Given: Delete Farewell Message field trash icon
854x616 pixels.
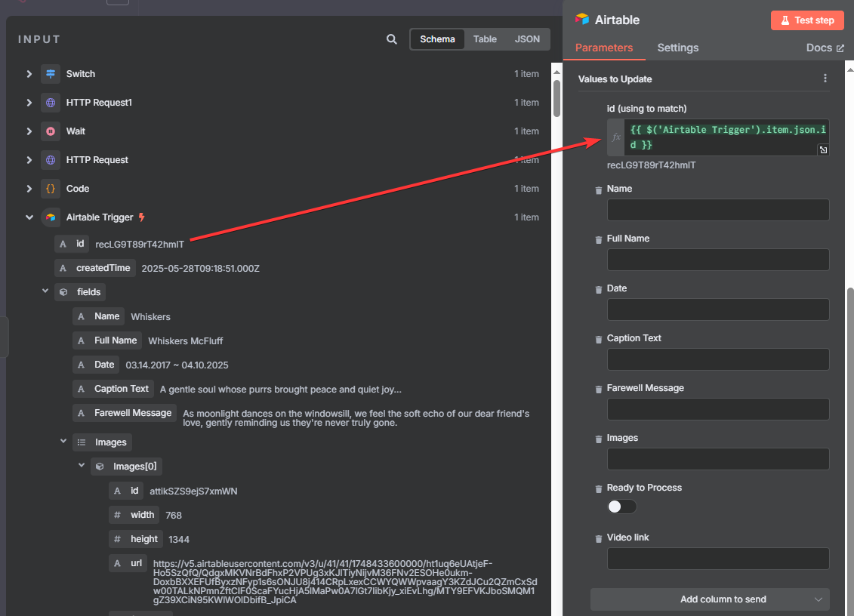Looking at the screenshot, I should (x=599, y=390).
